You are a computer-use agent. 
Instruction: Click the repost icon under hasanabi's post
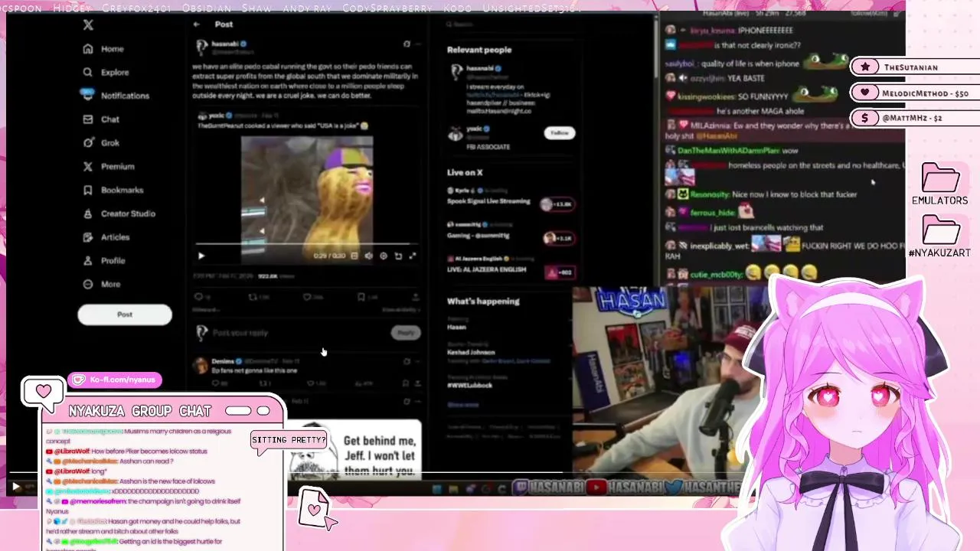pyautogui.click(x=253, y=297)
